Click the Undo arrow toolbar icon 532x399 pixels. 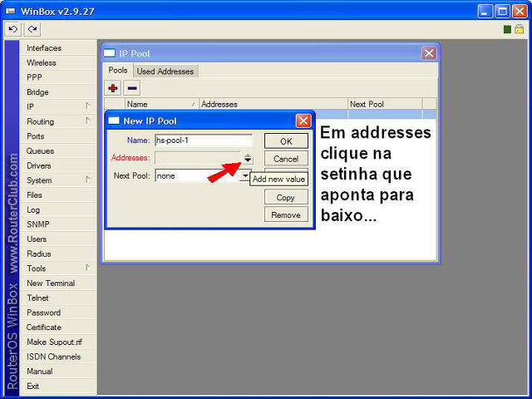point(13,29)
